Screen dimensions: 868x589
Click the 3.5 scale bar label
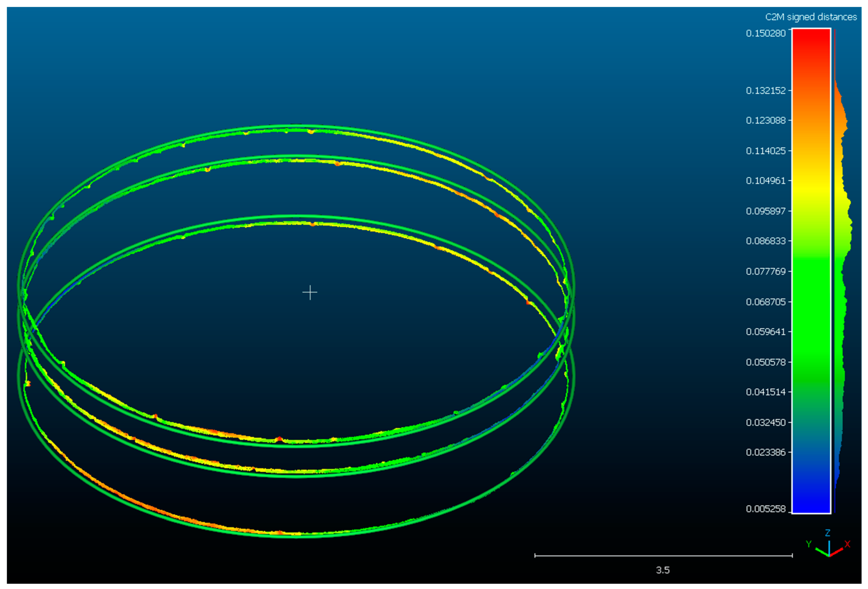click(663, 570)
